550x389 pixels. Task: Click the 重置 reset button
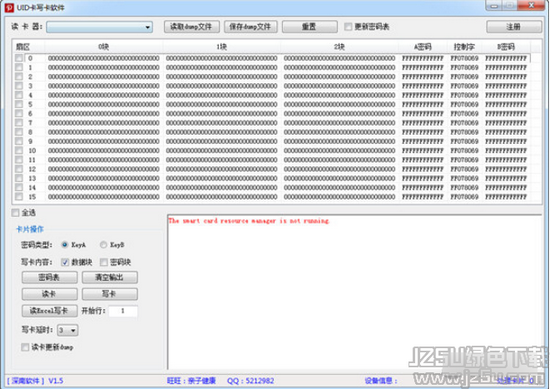[309, 27]
